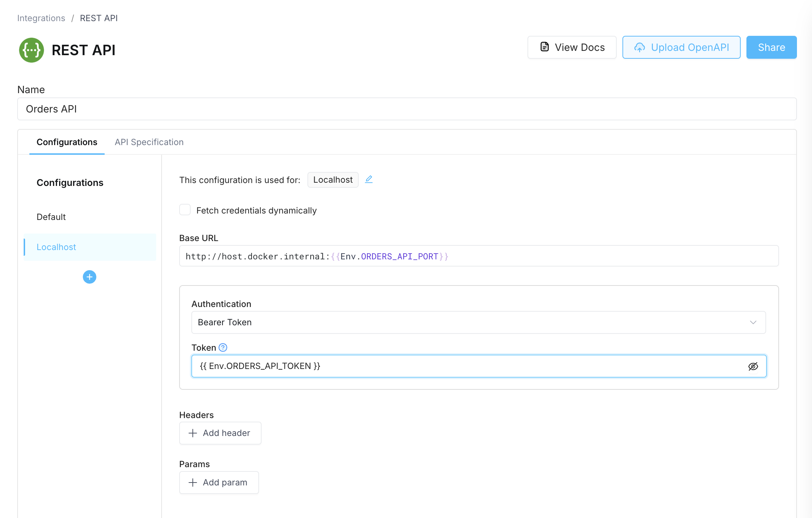The height and width of the screenshot is (518, 812).
Task: Click the green REST API integration logo
Action: click(x=31, y=50)
